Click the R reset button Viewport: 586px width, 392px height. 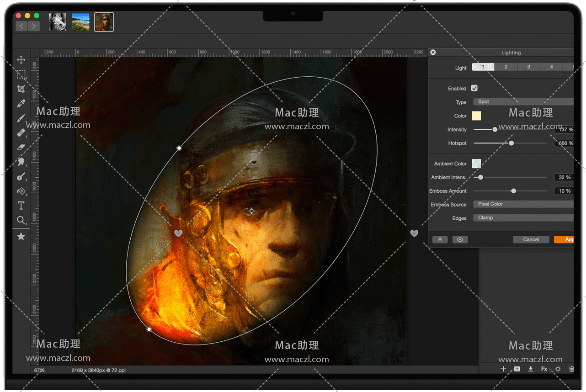pos(440,239)
